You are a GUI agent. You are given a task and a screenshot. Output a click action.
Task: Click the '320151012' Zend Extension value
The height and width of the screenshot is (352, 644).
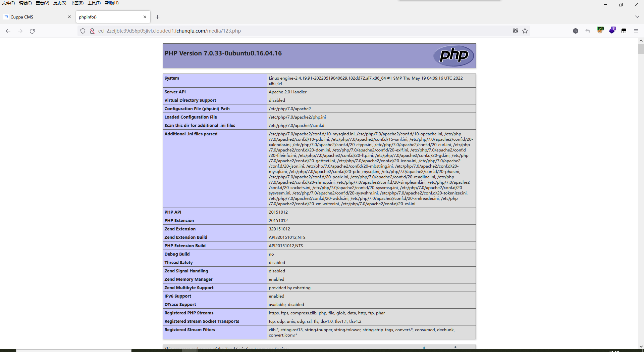coord(279,229)
